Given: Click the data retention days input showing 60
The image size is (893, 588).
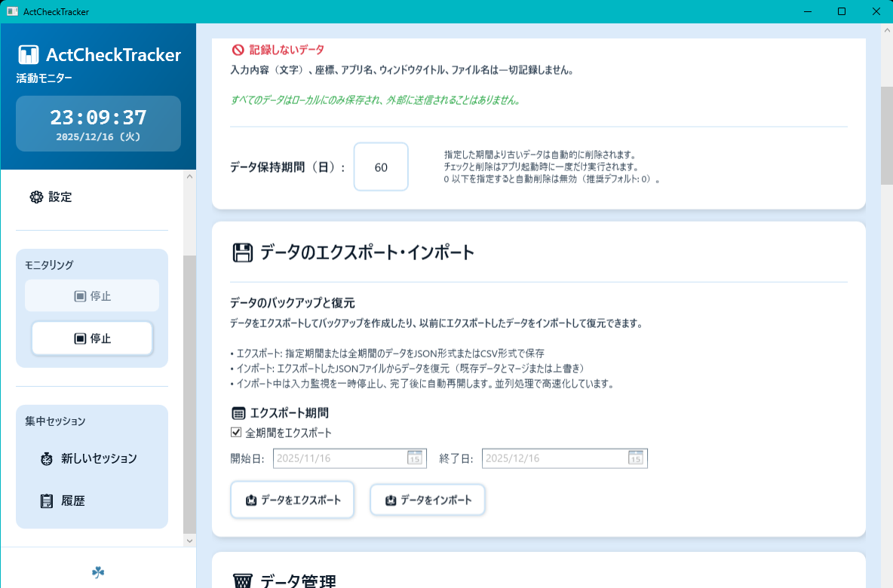Looking at the screenshot, I should coord(380,167).
